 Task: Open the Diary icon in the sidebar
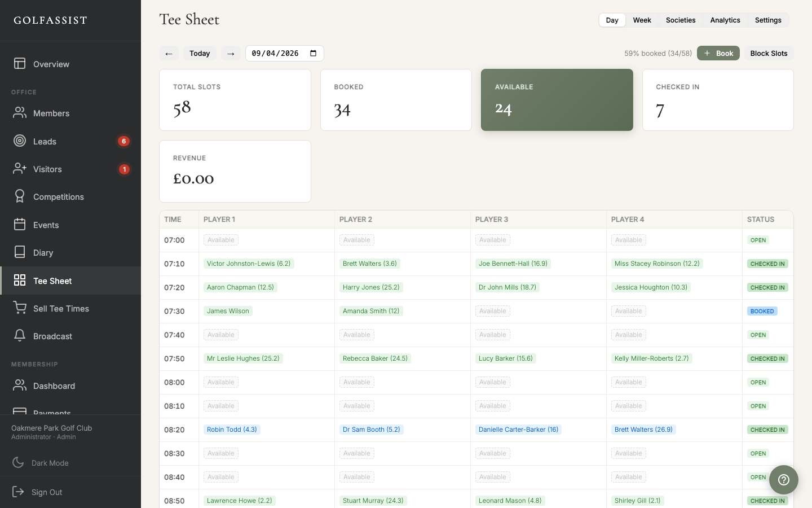coord(20,252)
